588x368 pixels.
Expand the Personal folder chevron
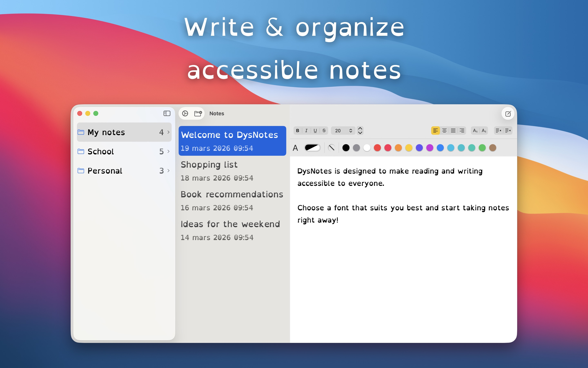168,171
